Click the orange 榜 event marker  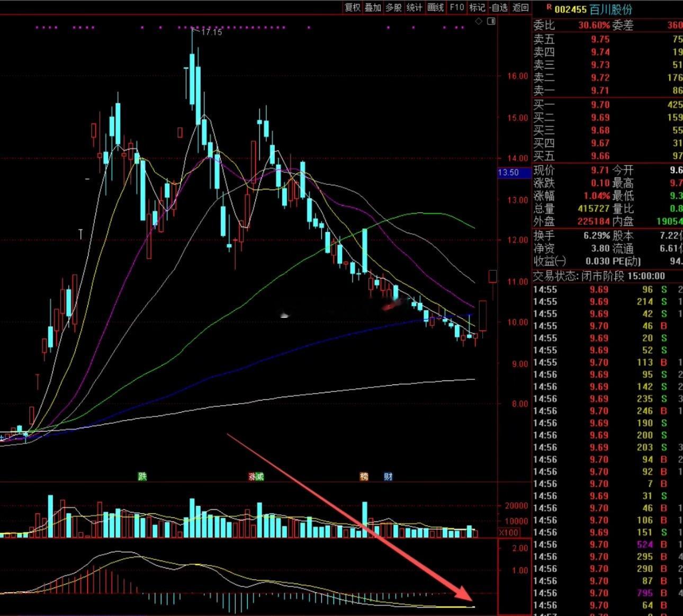point(364,477)
